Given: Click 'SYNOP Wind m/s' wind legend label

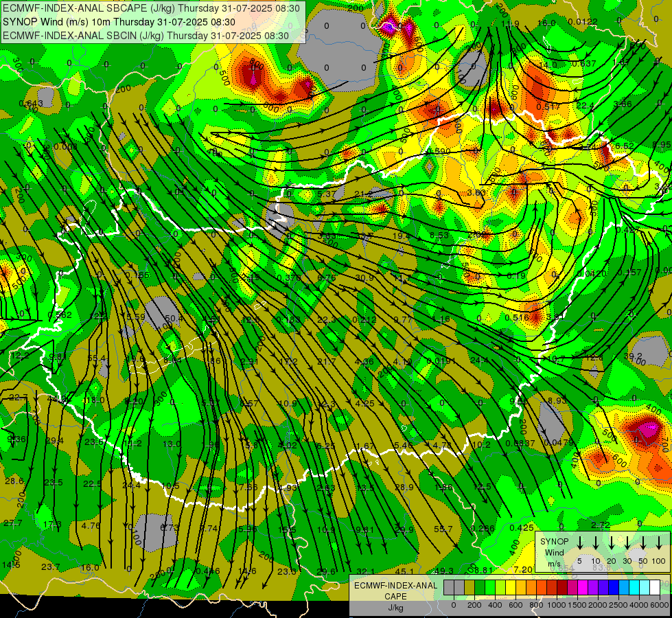Looking at the screenshot, I should click(x=554, y=552).
